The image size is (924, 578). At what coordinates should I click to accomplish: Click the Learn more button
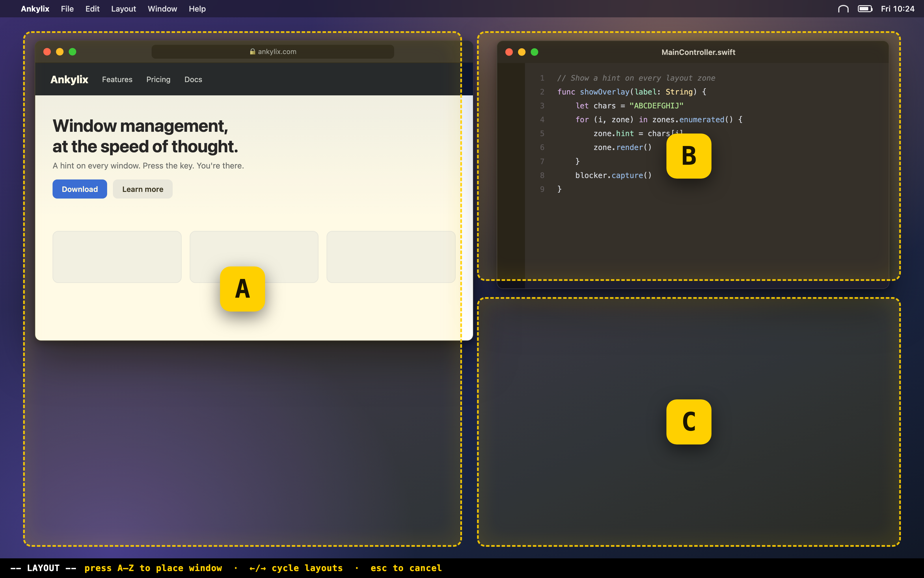(143, 189)
